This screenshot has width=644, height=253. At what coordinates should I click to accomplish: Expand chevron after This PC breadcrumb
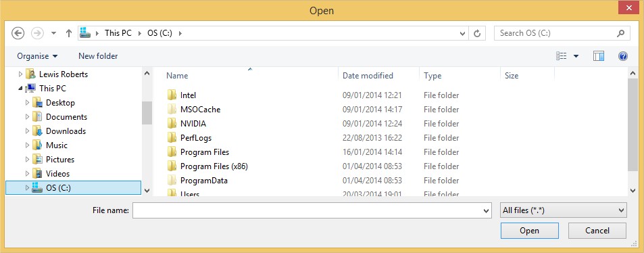pyautogui.click(x=140, y=33)
